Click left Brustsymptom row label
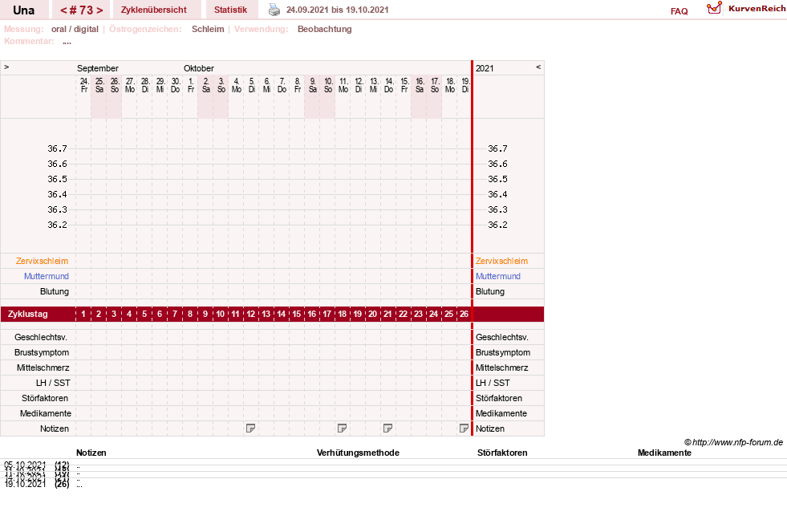 click(42, 352)
